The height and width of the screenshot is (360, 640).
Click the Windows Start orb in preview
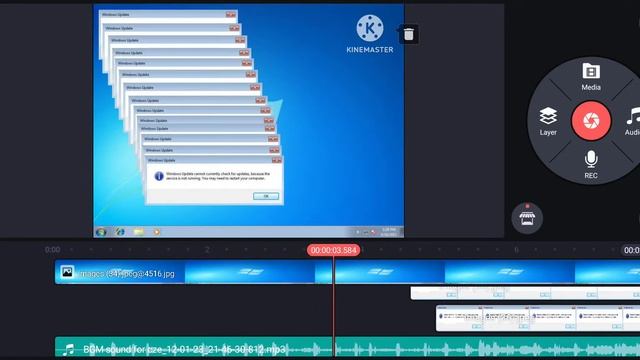tap(101, 232)
